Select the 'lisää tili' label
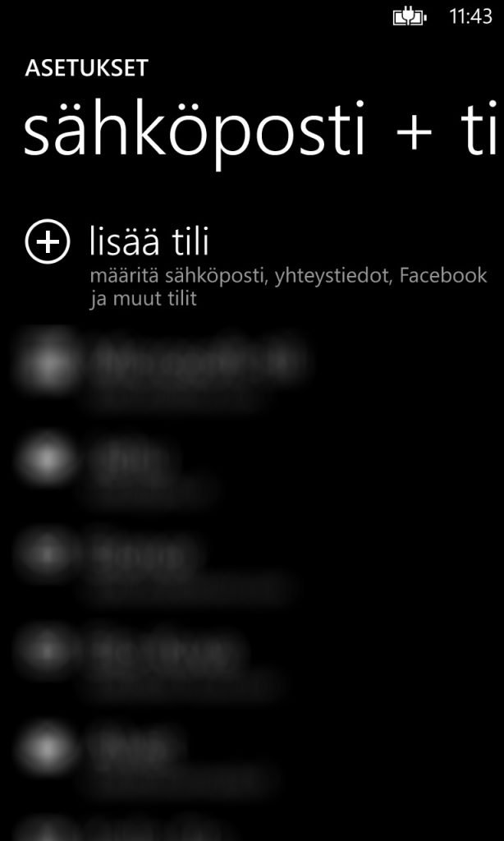 (x=149, y=242)
